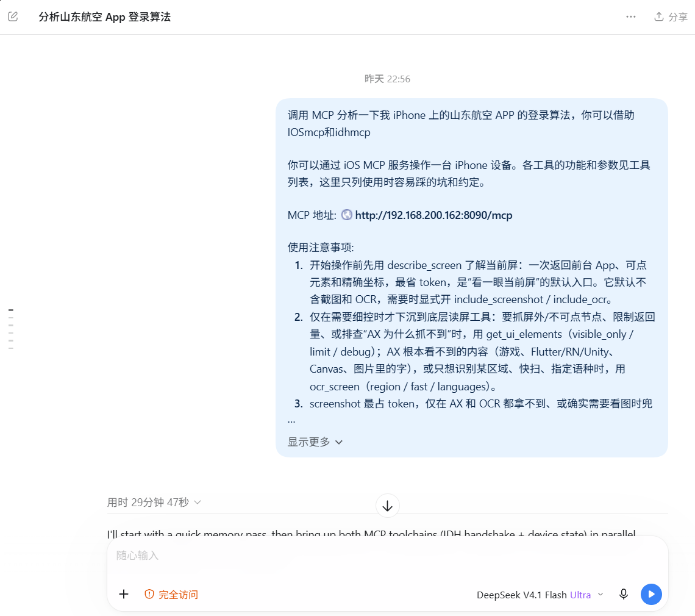Click the orange warning icon near 完全访问
The image size is (695, 616).
149,594
